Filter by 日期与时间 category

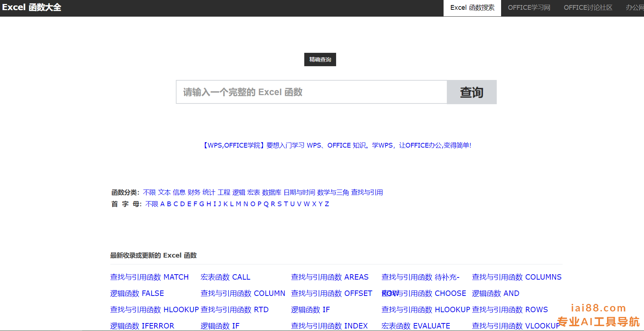(x=299, y=192)
